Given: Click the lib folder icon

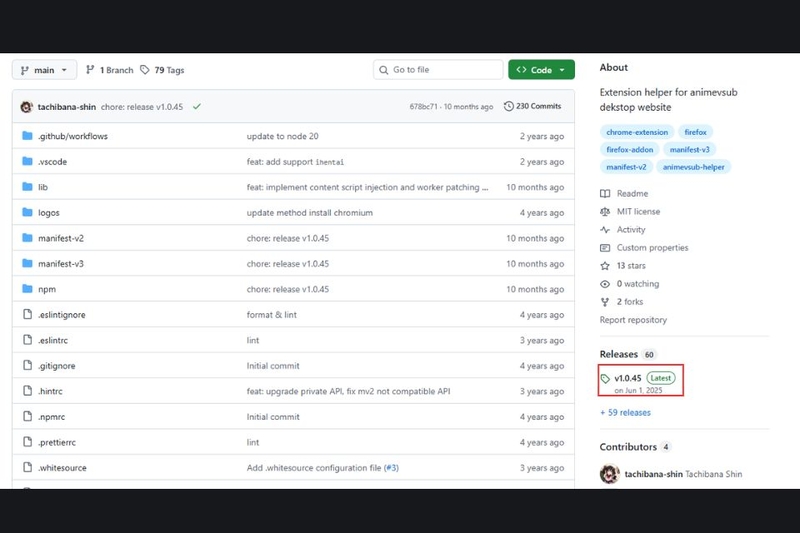Looking at the screenshot, I should [x=28, y=187].
